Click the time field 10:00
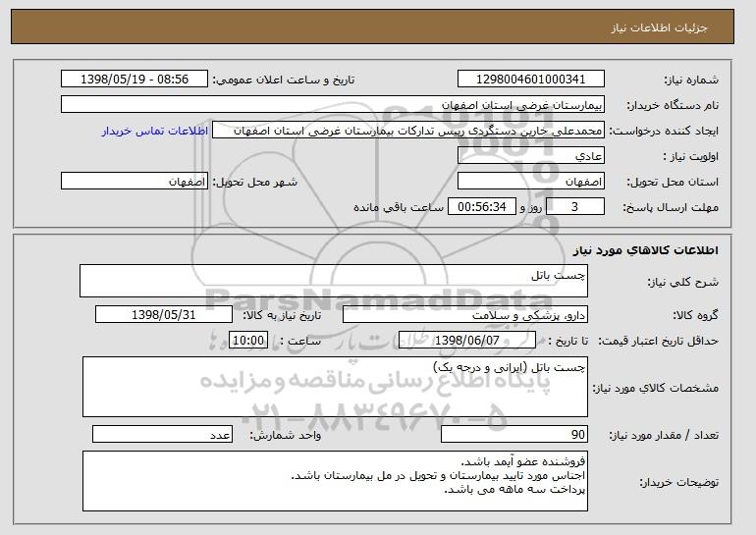This screenshot has height=535, width=756. pyautogui.click(x=248, y=341)
